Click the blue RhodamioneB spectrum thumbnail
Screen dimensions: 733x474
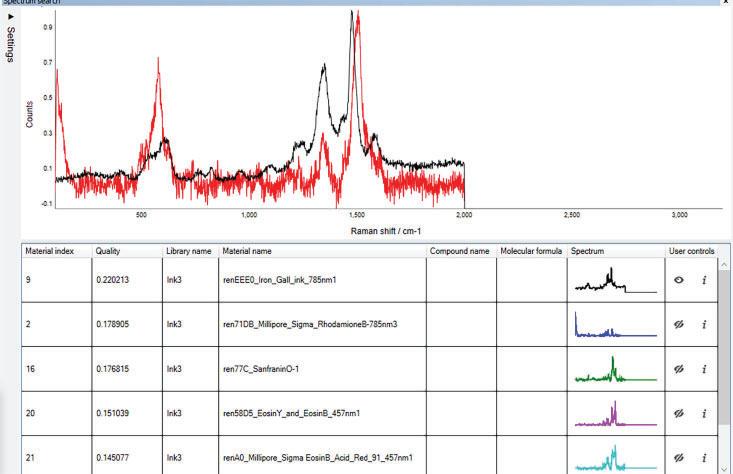click(616, 324)
